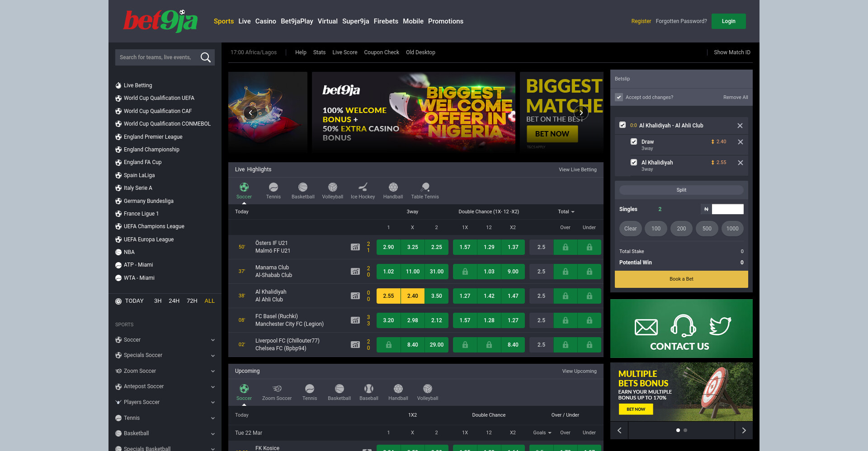
Task: Open Promotions in top navigation
Action: [446, 21]
